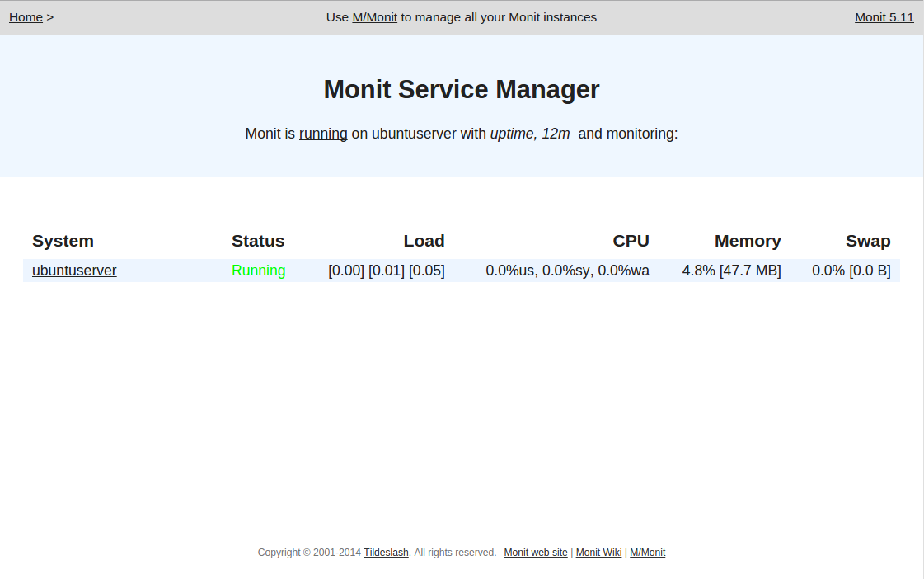This screenshot has height=579, width=924.
Task: Click the CPU value 0.0%us, 0.0%sy, 0.0%wa
Action: coord(567,271)
